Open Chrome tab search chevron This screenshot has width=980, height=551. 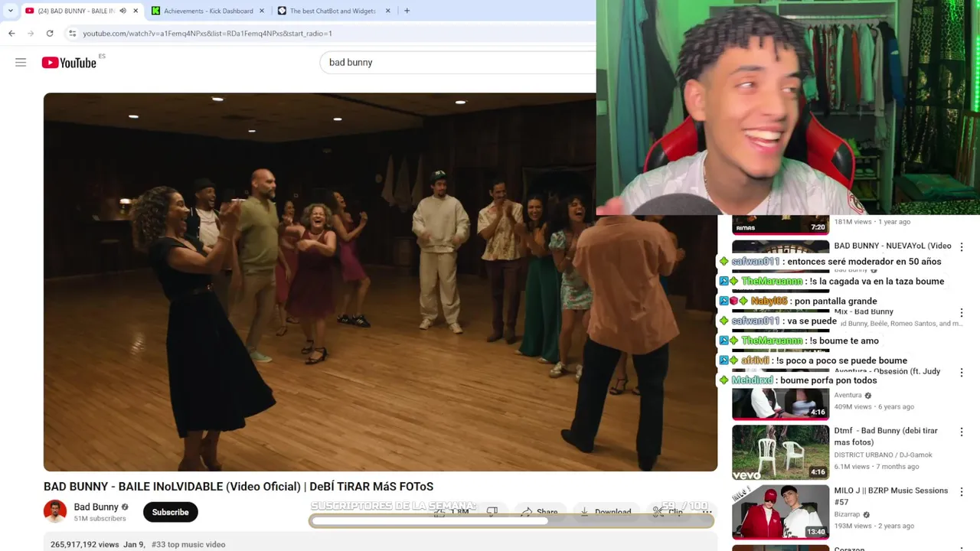pos(10,11)
